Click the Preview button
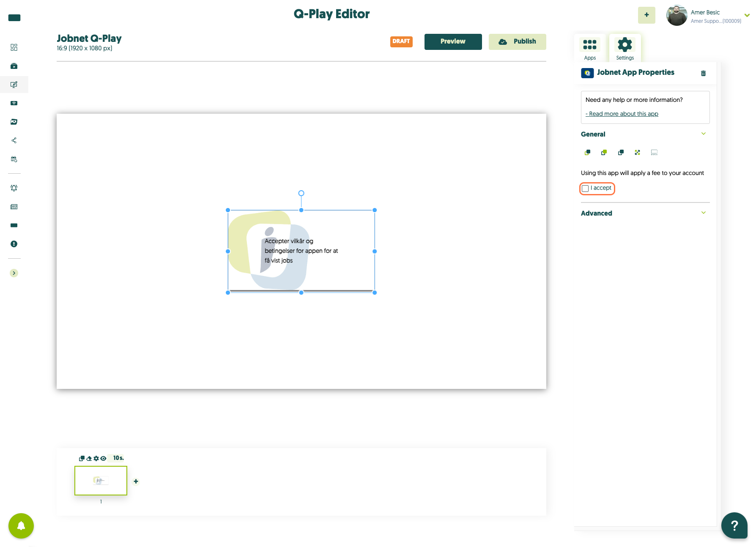 [x=453, y=42]
